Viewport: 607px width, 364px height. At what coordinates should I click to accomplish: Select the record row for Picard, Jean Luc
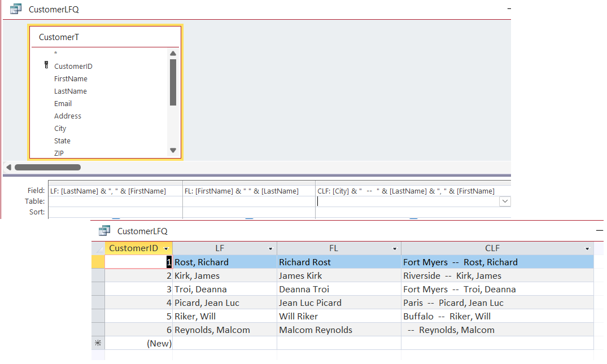(x=98, y=302)
